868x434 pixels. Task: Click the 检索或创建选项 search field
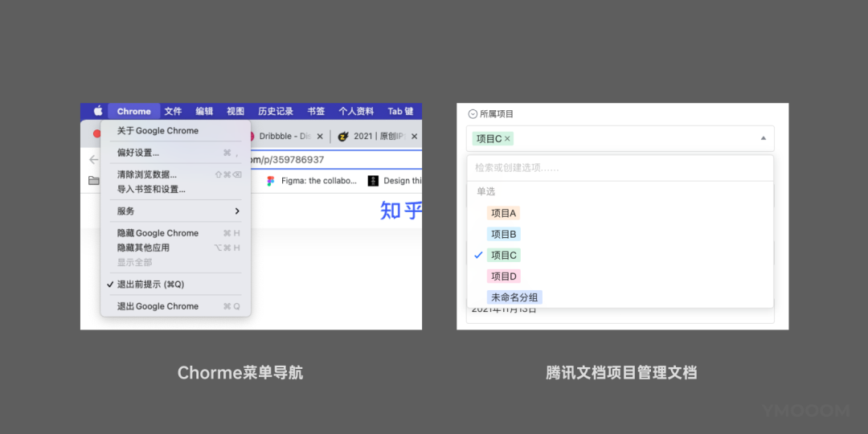[620, 168]
